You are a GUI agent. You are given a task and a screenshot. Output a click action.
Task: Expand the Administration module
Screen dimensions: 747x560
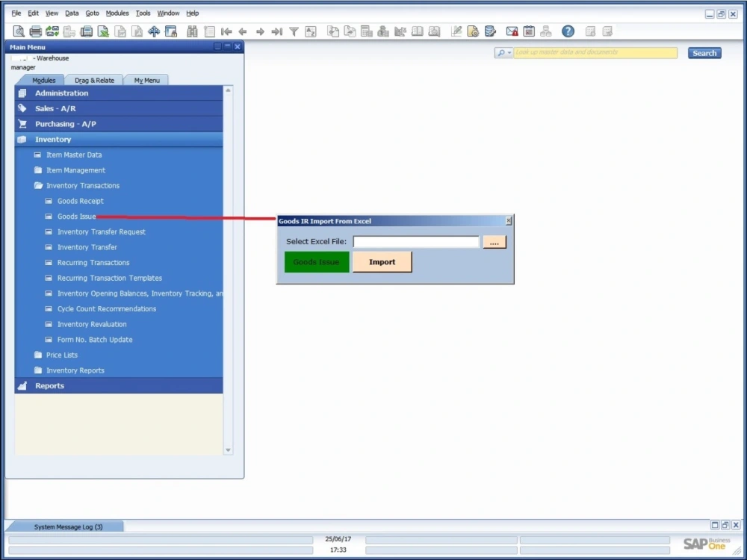click(119, 93)
